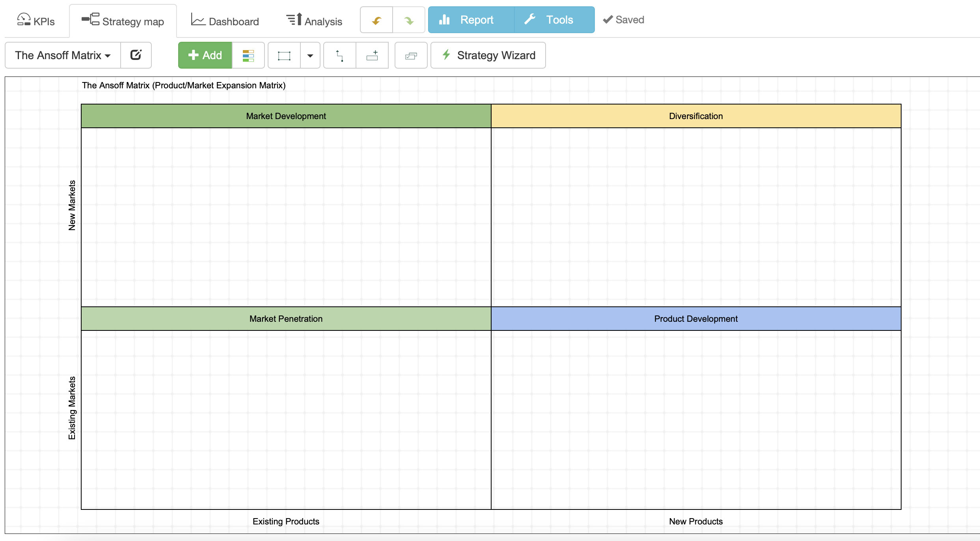
Task: Click the undo arrow icon
Action: coord(376,20)
